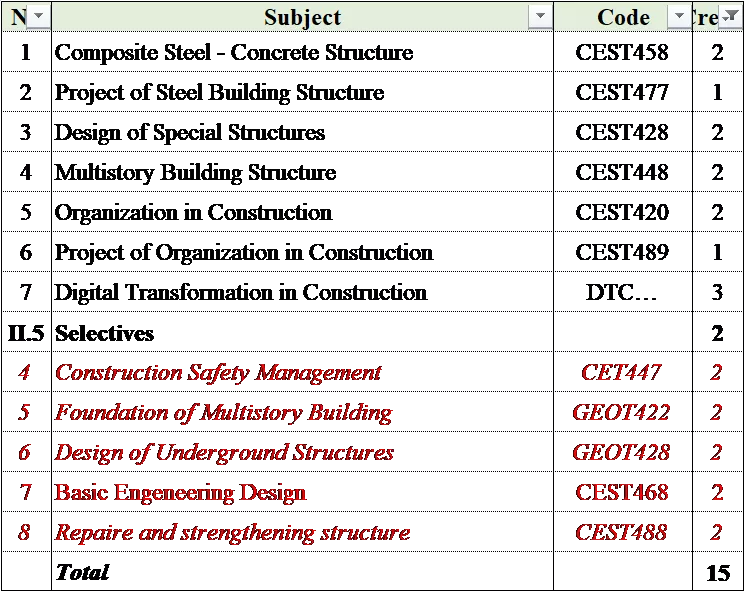This screenshot has width=745, height=593.
Task: Select credit value 2 in GEOT422 row
Action: click(x=718, y=412)
